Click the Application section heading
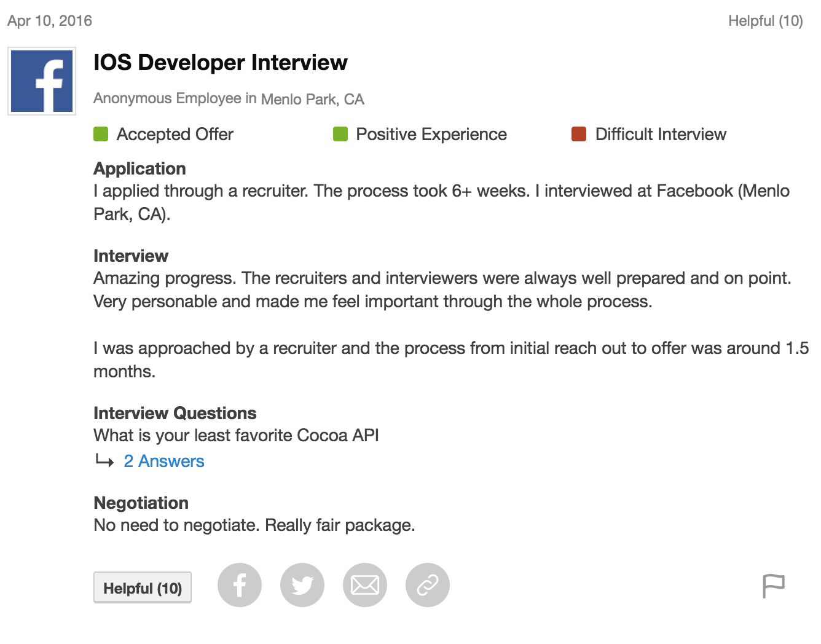 pyautogui.click(x=139, y=168)
